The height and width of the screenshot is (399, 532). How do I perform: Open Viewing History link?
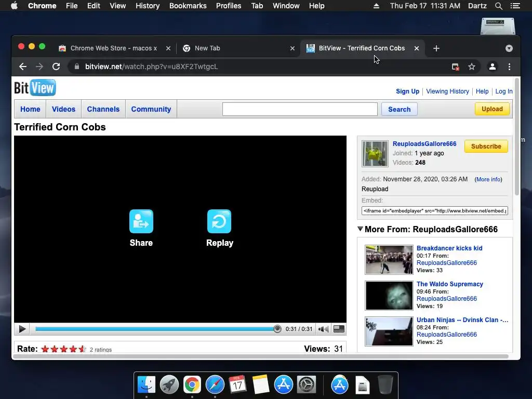(x=447, y=91)
